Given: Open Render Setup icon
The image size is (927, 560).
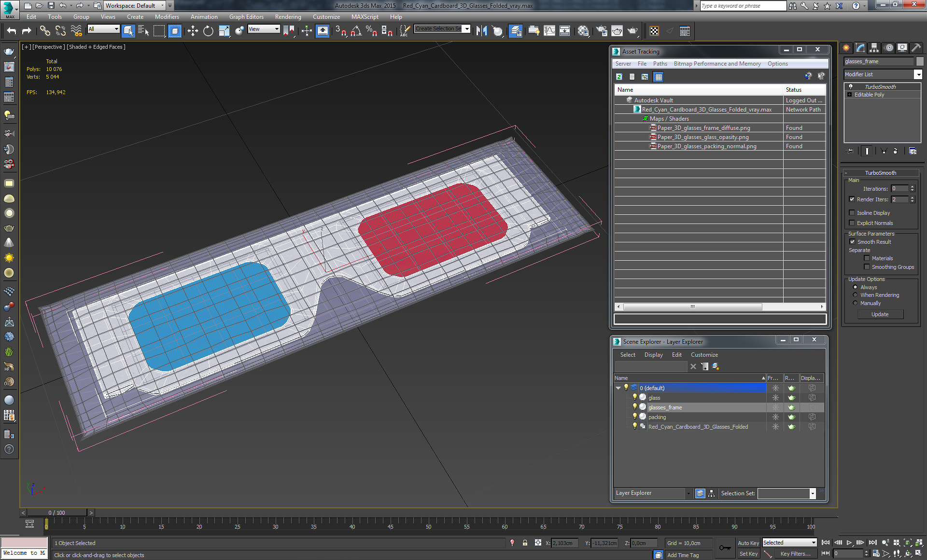Looking at the screenshot, I should [601, 31].
